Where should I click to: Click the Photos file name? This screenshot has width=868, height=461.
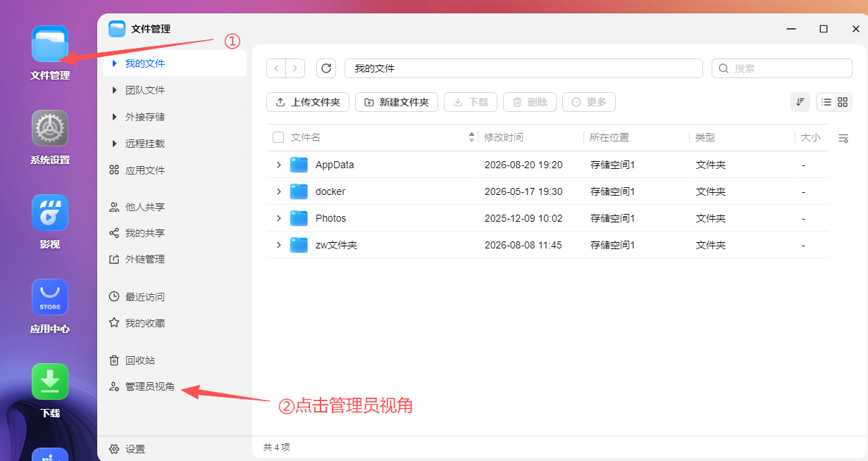pos(331,218)
